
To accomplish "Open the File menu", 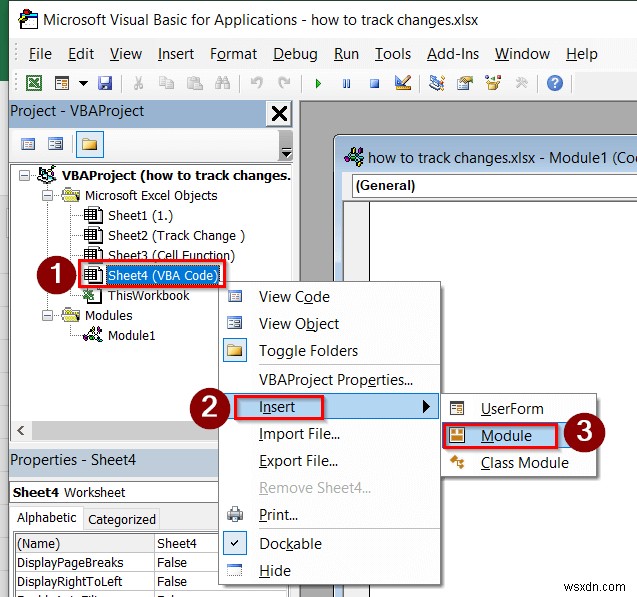I will (40, 54).
